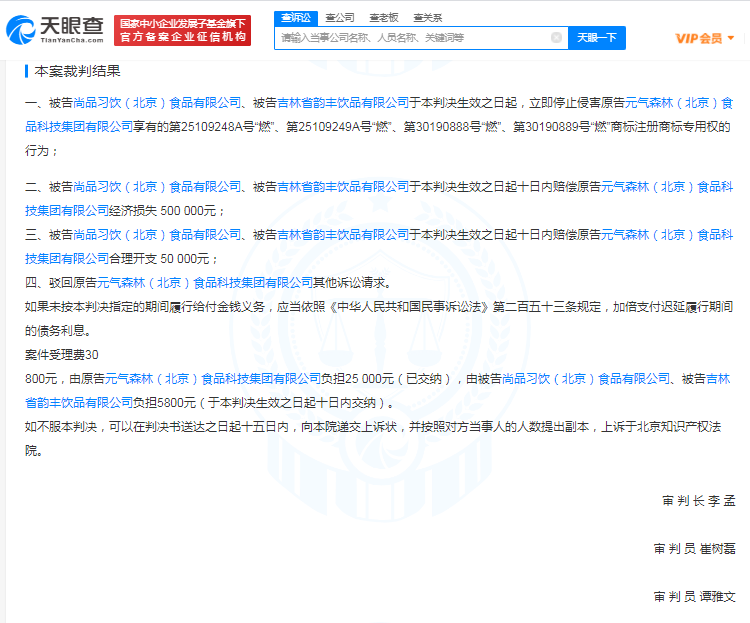
Task: Open 尚品习饮（北京）食品有限公司 link in item 三
Action: 157,234
